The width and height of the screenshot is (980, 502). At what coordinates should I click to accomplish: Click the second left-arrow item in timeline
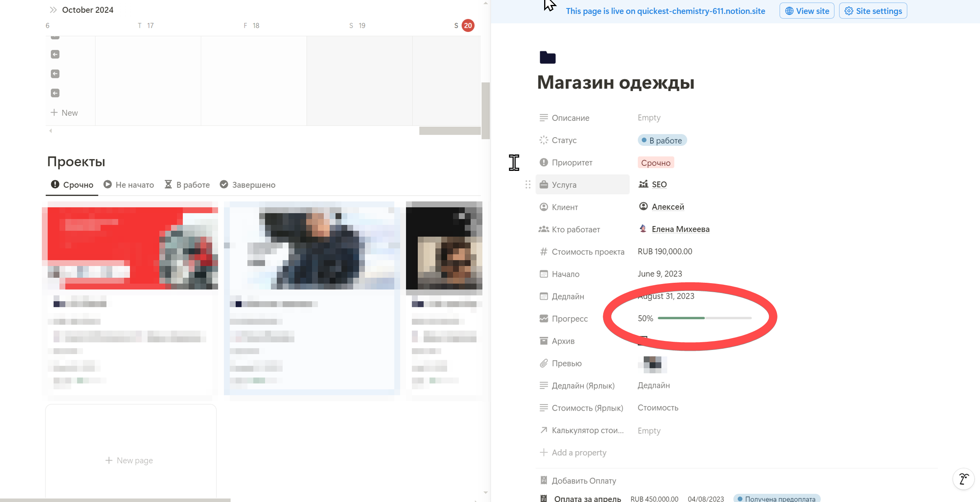click(x=55, y=74)
